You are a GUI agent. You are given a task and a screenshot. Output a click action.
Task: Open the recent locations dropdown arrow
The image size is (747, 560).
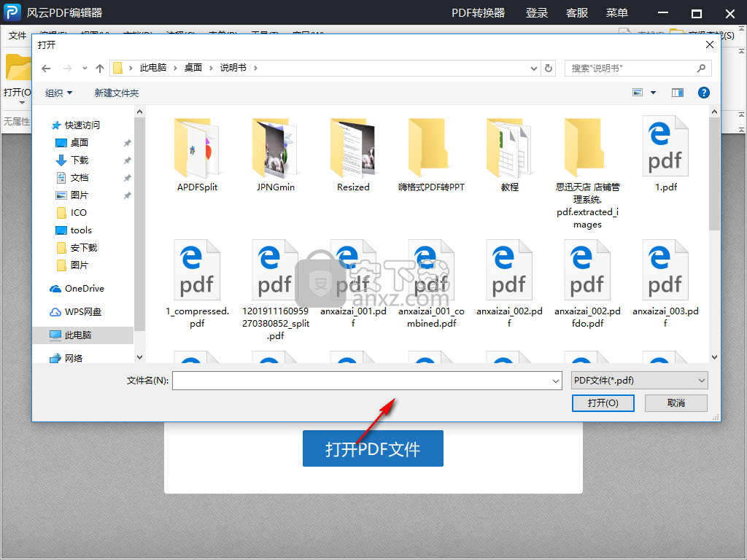point(85,69)
